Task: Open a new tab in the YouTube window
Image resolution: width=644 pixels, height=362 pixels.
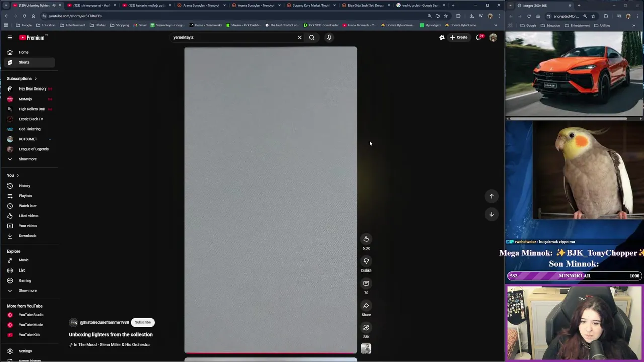Action: [x=453, y=5]
